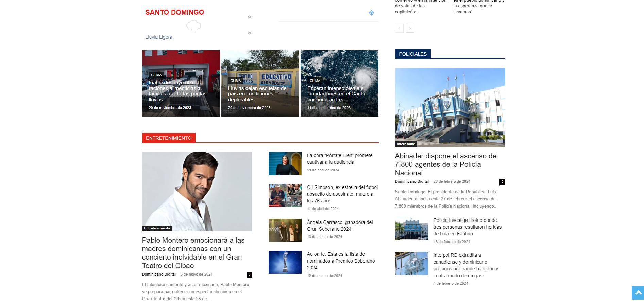Click OJ Simpson article thumbnail
This screenshot has width=644, height=301.
tap(285, 195)
